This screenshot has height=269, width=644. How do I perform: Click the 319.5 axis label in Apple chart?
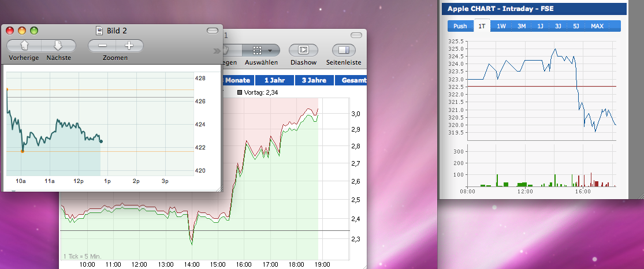tap(456, 133)
